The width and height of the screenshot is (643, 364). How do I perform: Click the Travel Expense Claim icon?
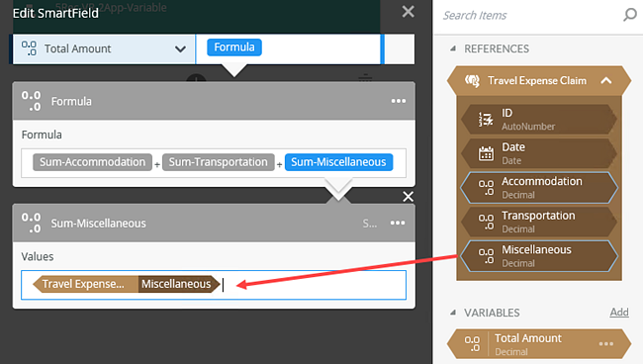[x=472, y=81]
